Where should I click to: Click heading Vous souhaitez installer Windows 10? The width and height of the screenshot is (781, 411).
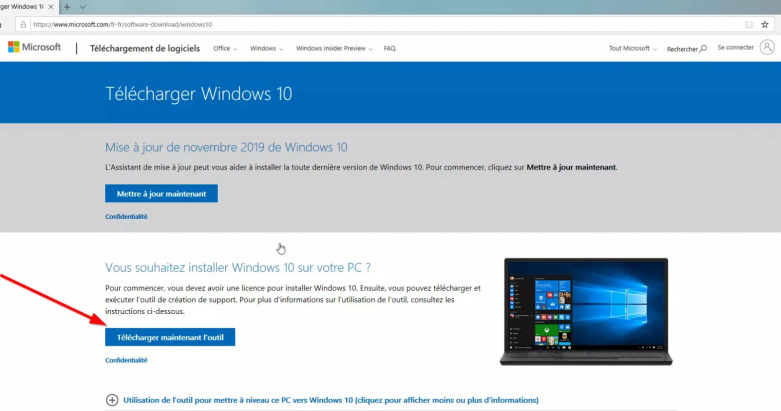coord(238,268)
